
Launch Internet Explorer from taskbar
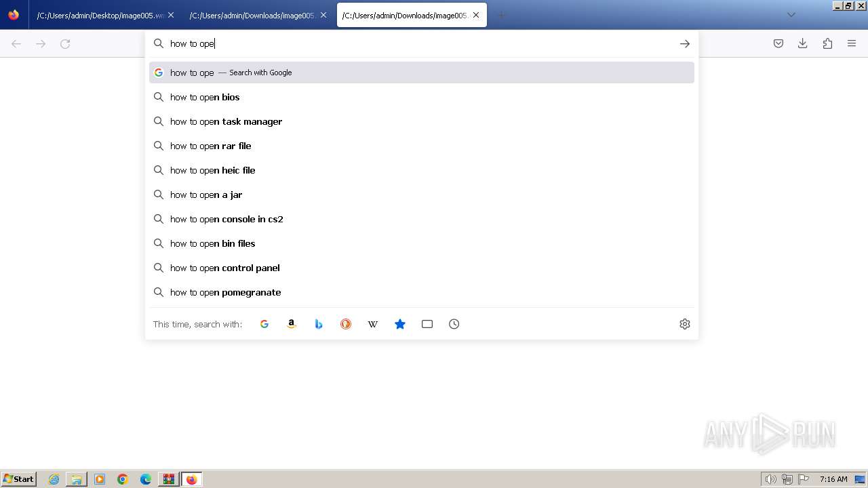pyautogui.click(x=54, y=479)
